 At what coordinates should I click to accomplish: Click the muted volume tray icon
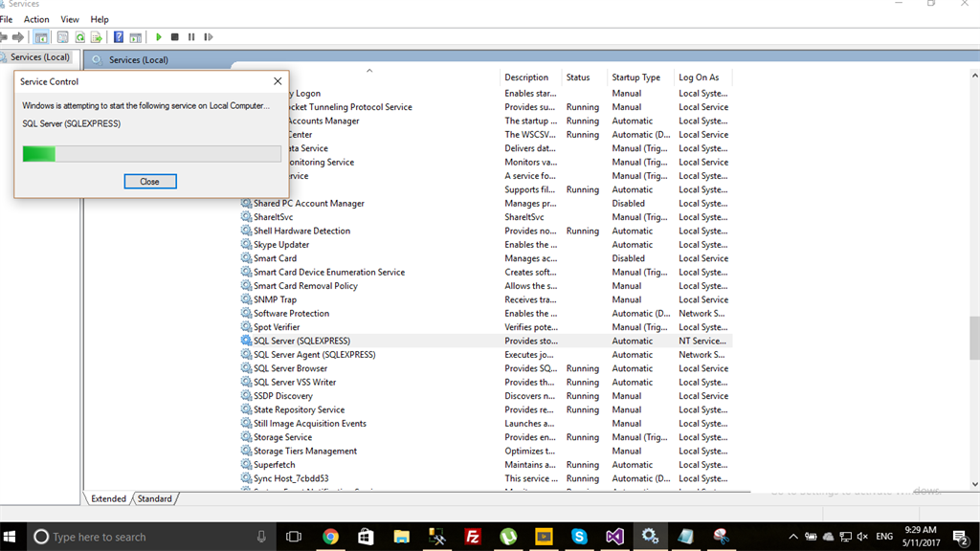(x=862, y=537)
